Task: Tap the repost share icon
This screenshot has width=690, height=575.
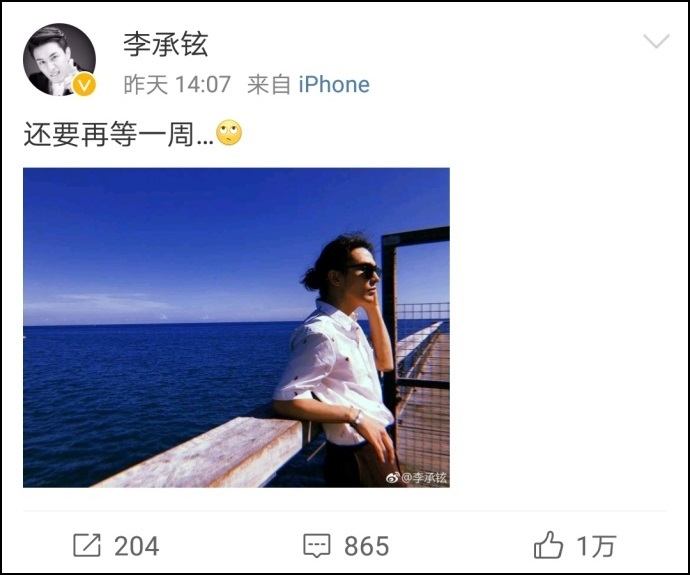Action: tap(87, 546)
